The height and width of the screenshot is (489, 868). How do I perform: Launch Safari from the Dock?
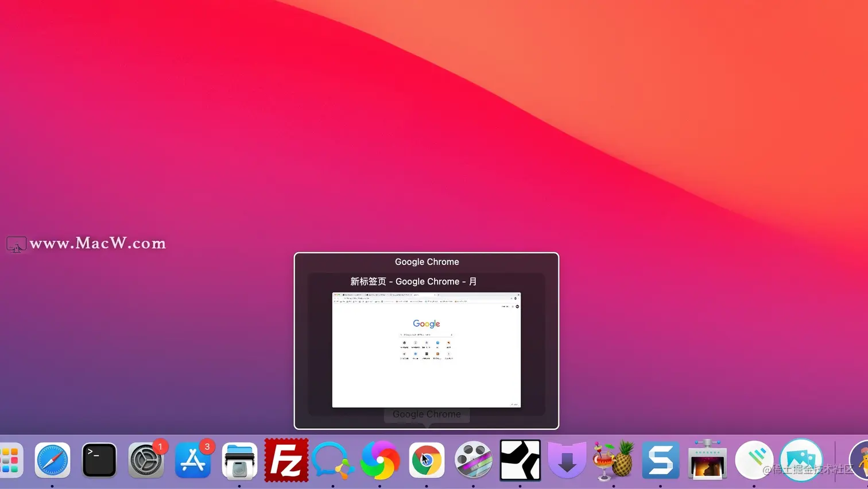tap(52, 460)
